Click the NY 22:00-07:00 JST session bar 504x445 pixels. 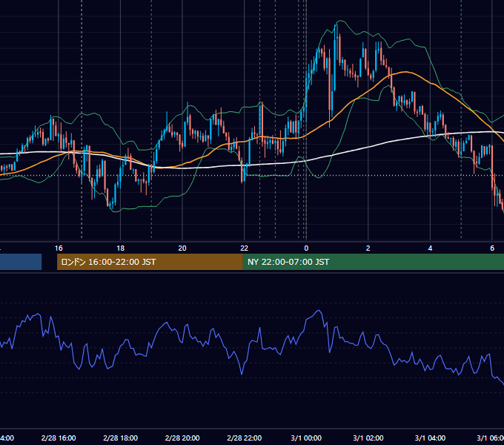point(373,262)
